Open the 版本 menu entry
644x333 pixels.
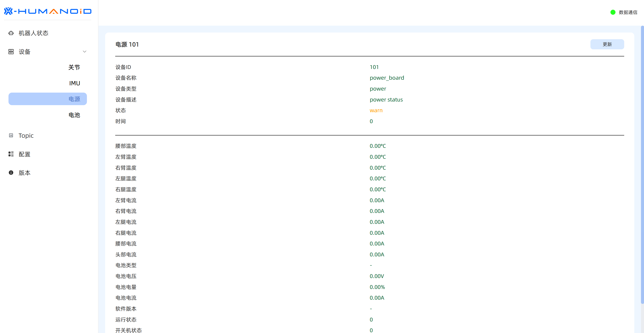coord(24,173)
